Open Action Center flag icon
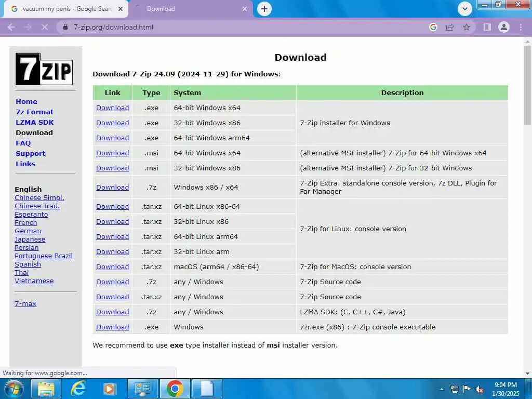Screen dimensions: 532x399 [x=467, y=389]
